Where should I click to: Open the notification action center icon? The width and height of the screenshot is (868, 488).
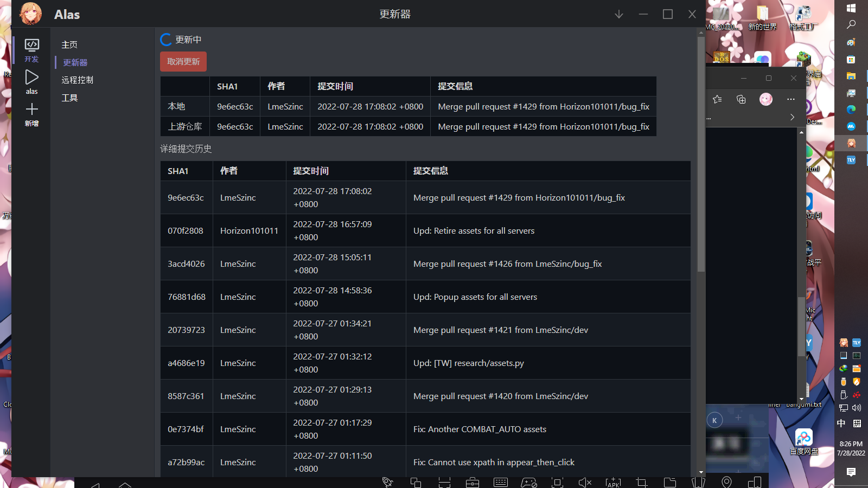pyautogui.click(x=851, y=472)
